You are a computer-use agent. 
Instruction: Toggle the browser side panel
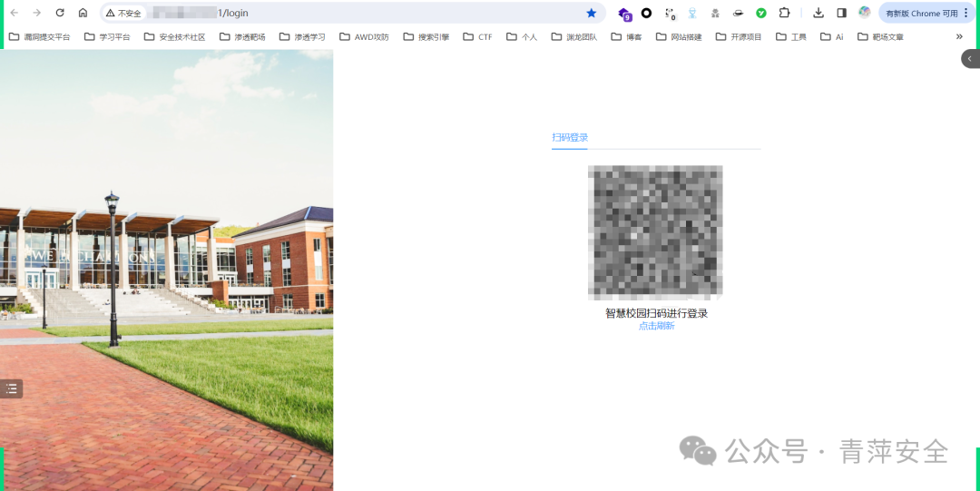841,13
